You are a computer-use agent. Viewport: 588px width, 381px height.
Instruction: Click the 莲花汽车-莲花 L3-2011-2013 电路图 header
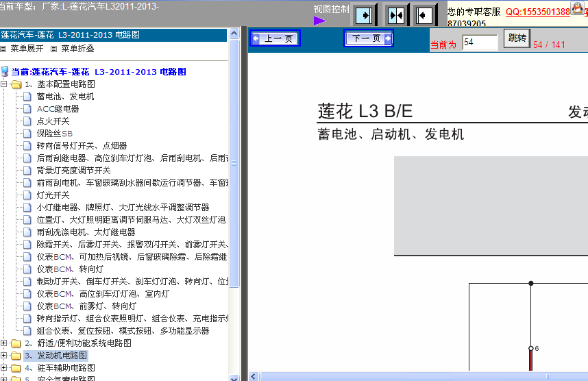click(70, 35)
